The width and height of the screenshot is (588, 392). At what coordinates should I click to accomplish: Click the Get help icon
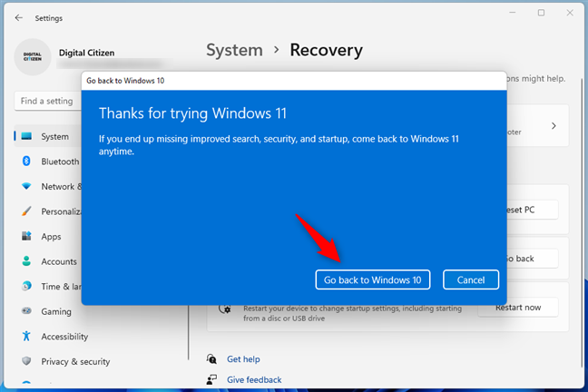pyautogui.click(x=211, y=359)
